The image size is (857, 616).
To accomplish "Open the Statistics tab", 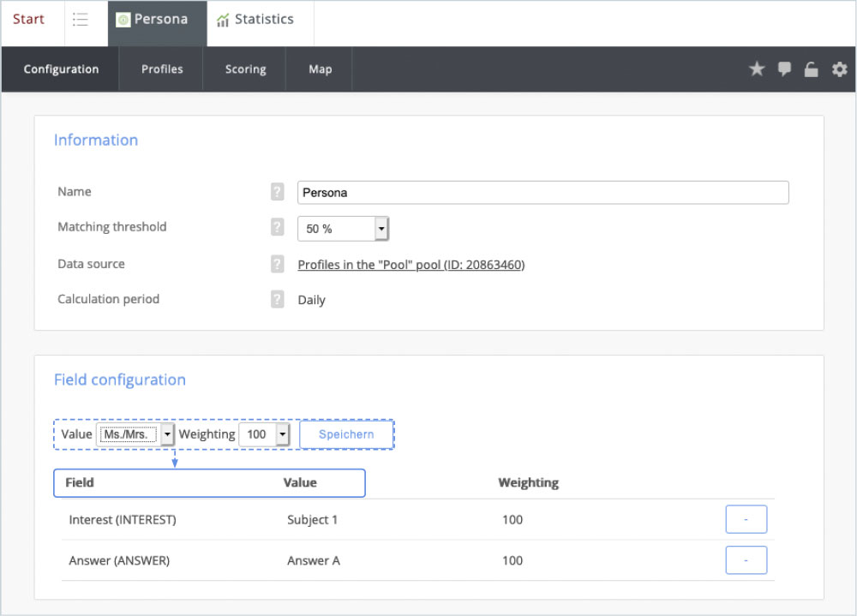I will 255,20.
